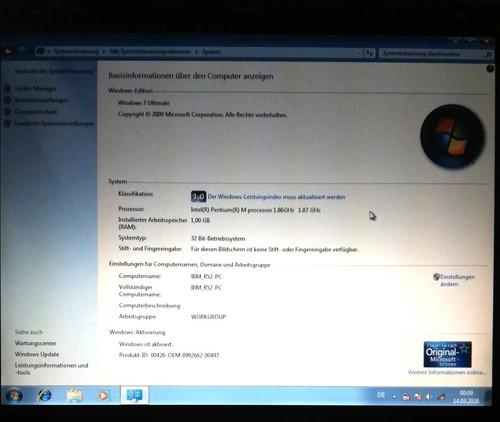500x422 pixels.
Task: Click the Original Microsoft Software badge
Action: [447, 354]
